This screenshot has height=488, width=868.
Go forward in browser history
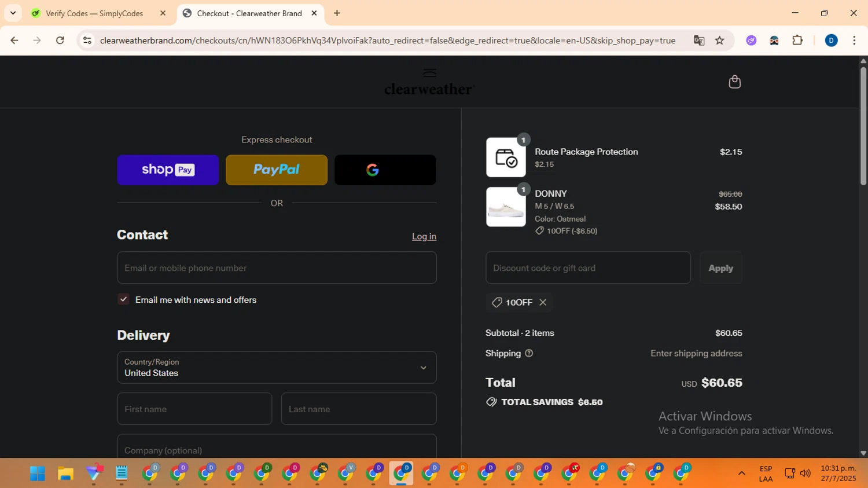coord(37,41)
